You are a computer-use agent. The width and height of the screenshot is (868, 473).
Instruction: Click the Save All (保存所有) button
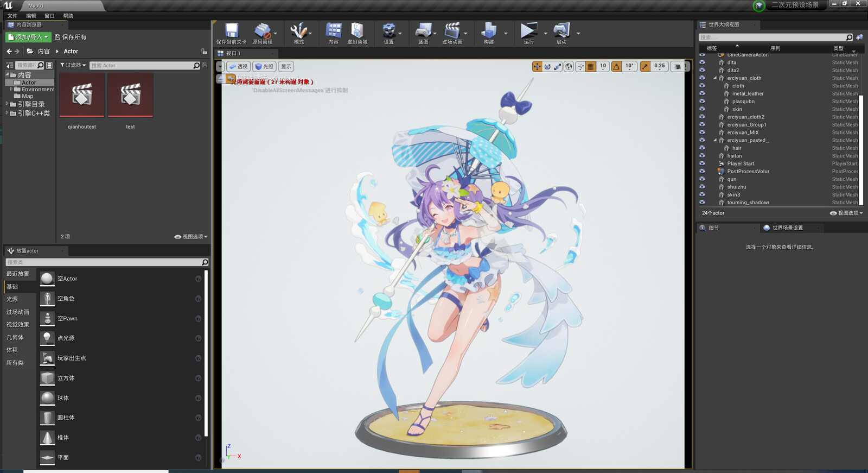tap(71, 37)
